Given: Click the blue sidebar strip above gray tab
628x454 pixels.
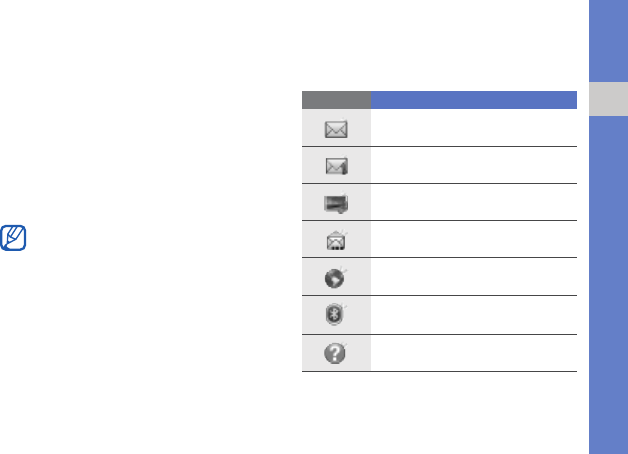Looking at the screenshot, I should (608, 41).
